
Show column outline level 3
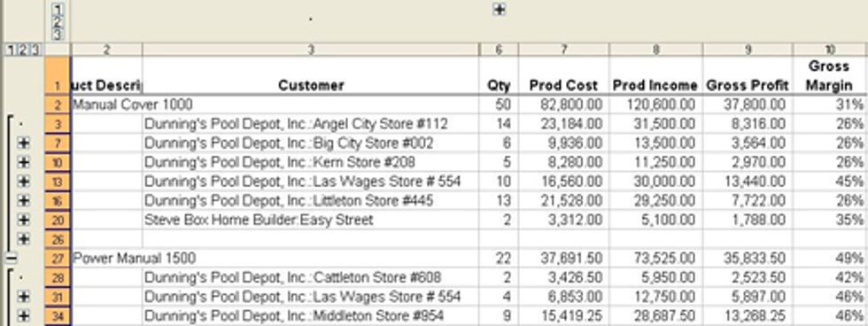[x=58, y=35]
